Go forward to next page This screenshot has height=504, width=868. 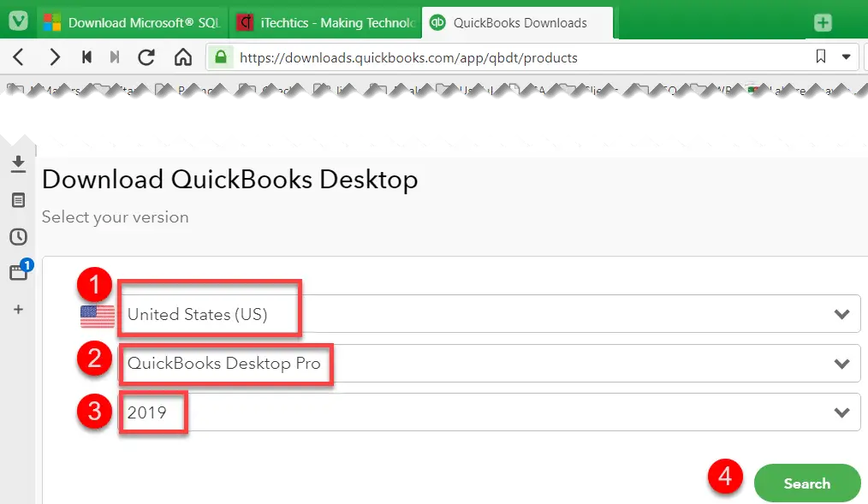click(54, 57)
